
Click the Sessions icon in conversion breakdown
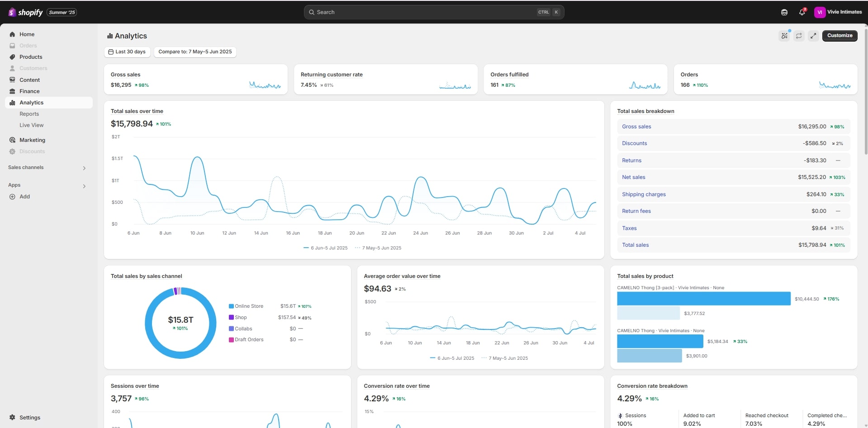coord(620,416)
